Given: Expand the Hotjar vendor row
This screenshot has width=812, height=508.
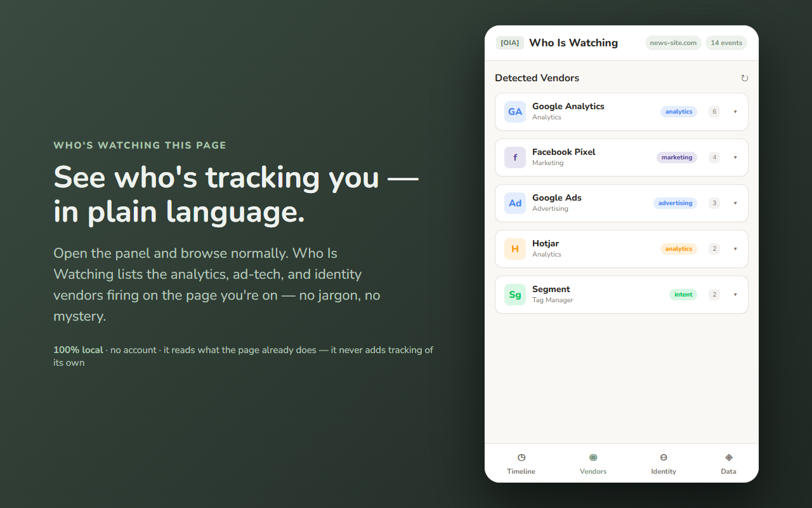Looking at the screenshot, I should click(x=735, y=249).
